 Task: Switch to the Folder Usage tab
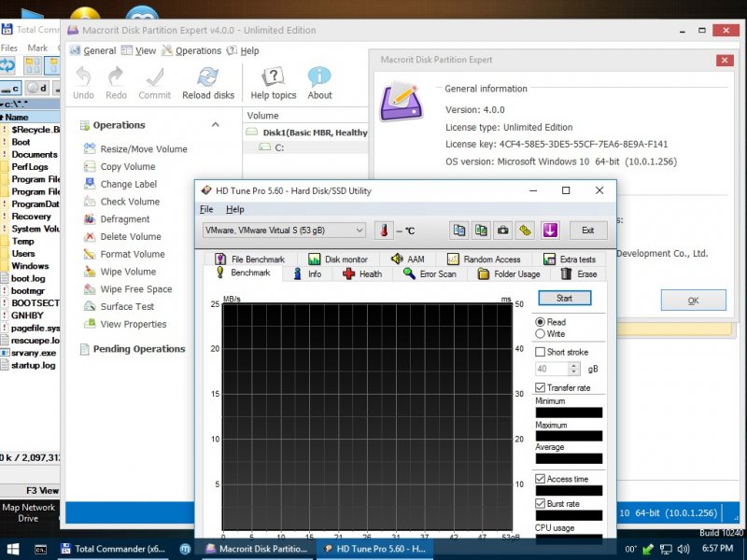[509, 273]
